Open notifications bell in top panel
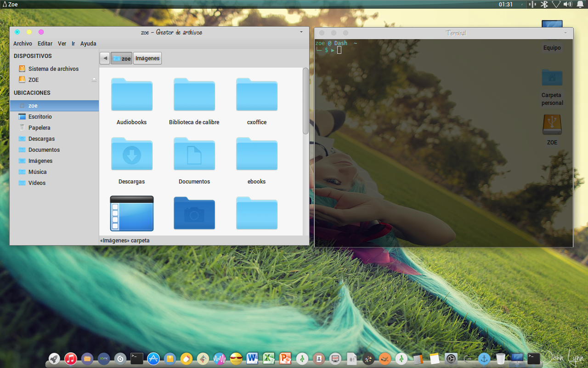The height and width of the screenshot is (368, 588). coord(580,4)
